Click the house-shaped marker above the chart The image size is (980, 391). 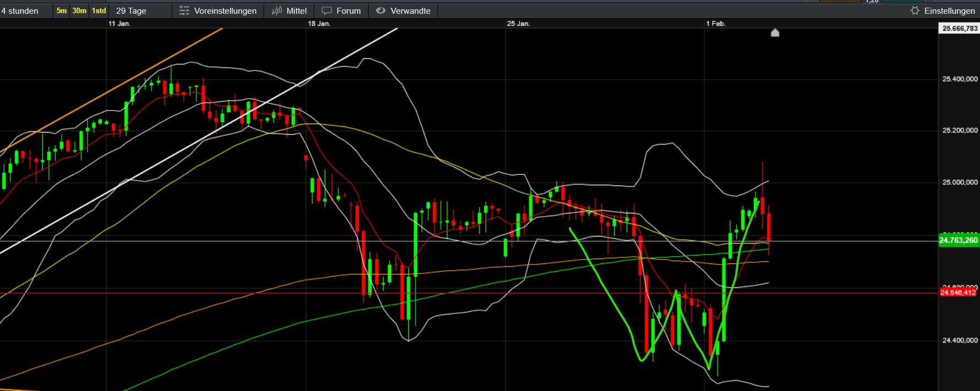coord(775,33)
